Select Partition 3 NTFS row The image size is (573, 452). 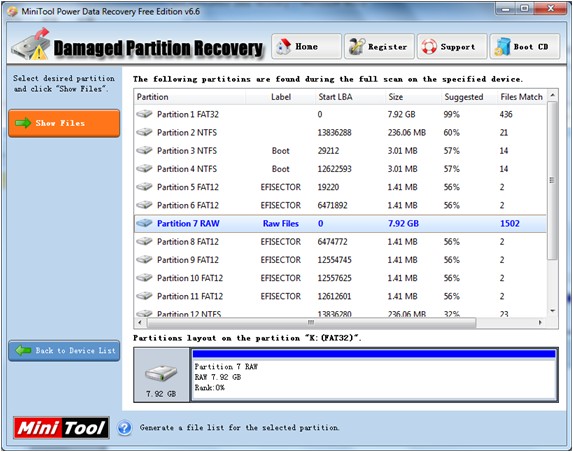pyautogui.click(x=340, y=151)
